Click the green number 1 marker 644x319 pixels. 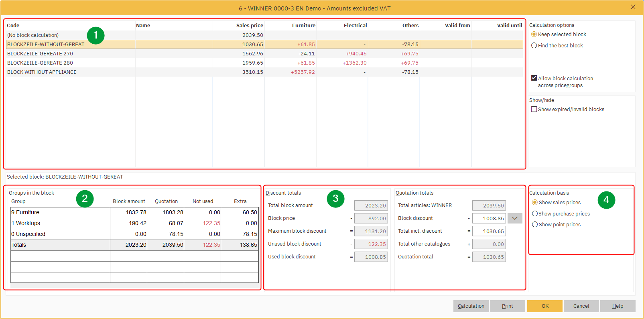click(x=95, y=36)
